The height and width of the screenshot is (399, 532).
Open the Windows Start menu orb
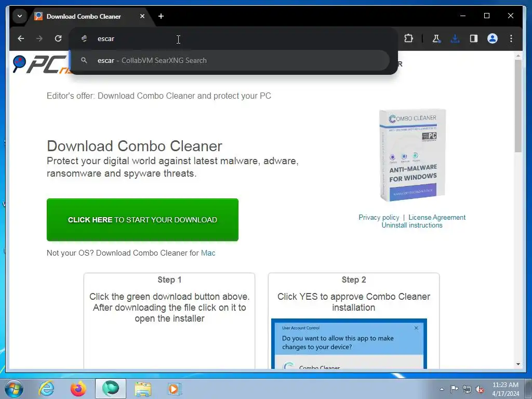(14, 389)
